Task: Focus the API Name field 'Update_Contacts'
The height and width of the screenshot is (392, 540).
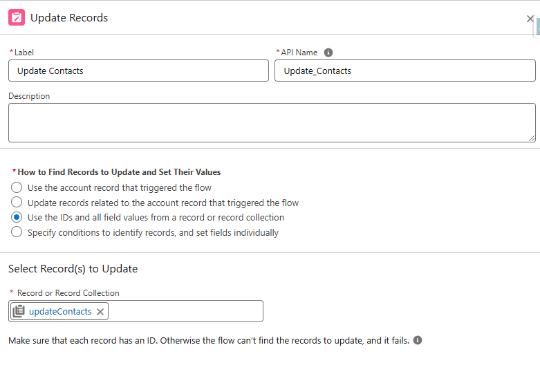Action: [404, 71]
